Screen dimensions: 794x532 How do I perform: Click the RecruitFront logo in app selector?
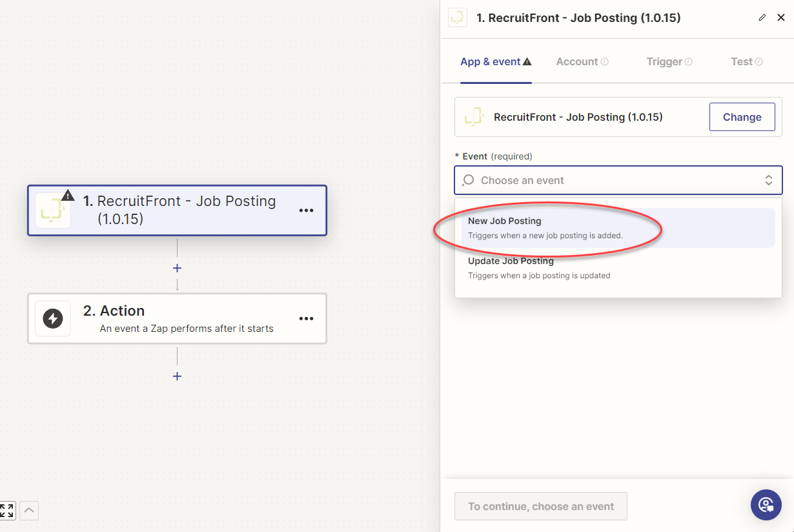pyautogui.click(x=474, y=117)
